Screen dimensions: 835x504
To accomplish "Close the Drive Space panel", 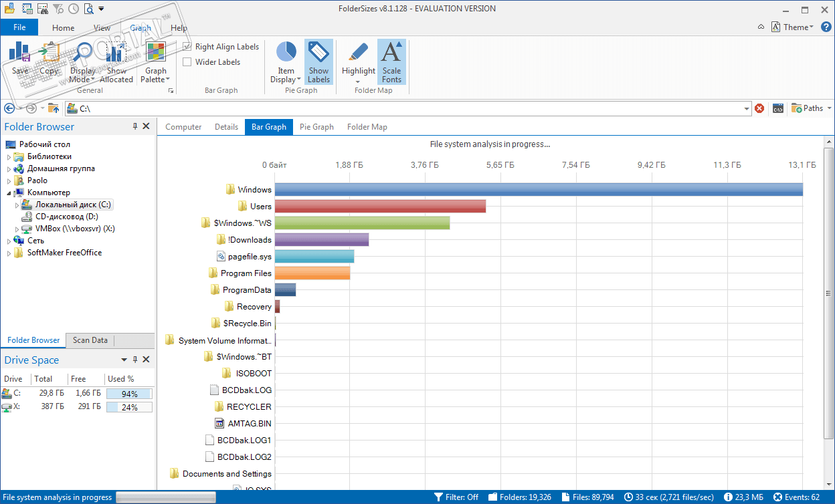I will 147,360.
